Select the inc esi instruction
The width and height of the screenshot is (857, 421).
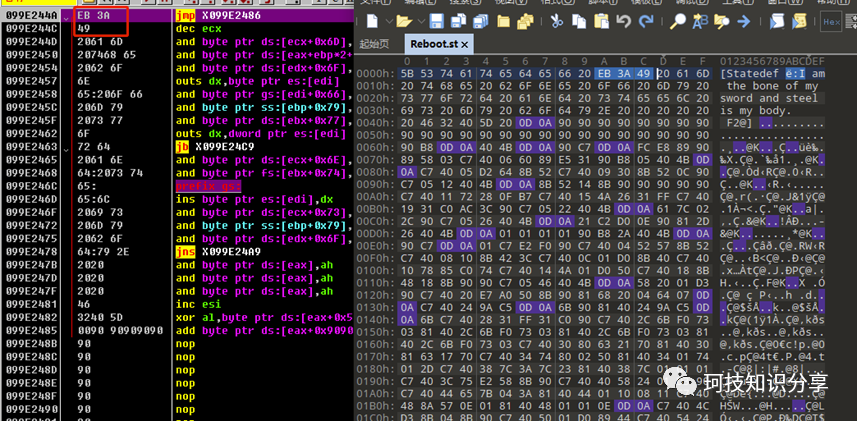pyautogui.click(x=198, y=305)
